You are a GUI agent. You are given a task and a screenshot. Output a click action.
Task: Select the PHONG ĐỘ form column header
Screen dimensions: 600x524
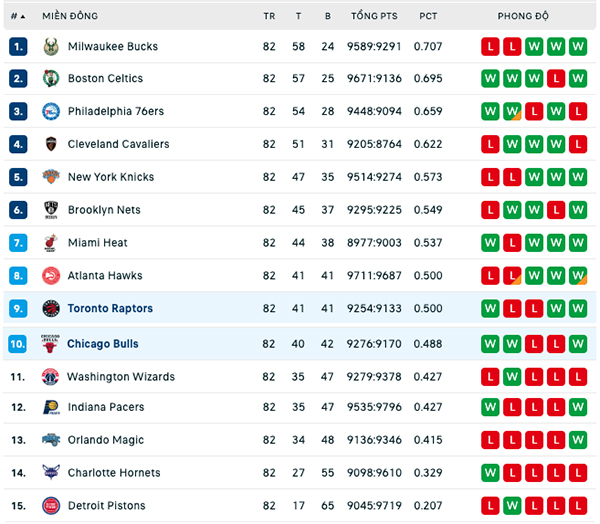[523, 16]
